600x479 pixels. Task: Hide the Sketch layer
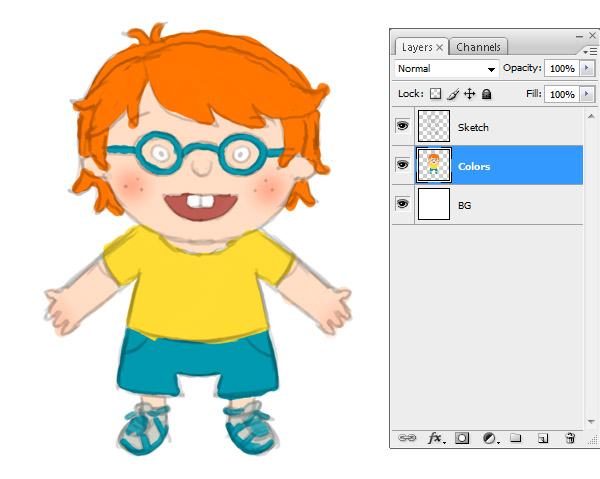(x=402, y=125)
